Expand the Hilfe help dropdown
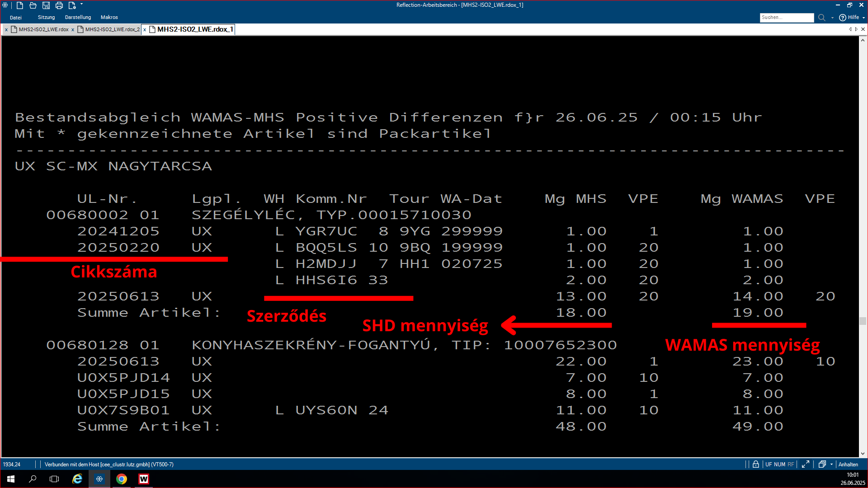This screenshot has height=488, width=868. 863,18
